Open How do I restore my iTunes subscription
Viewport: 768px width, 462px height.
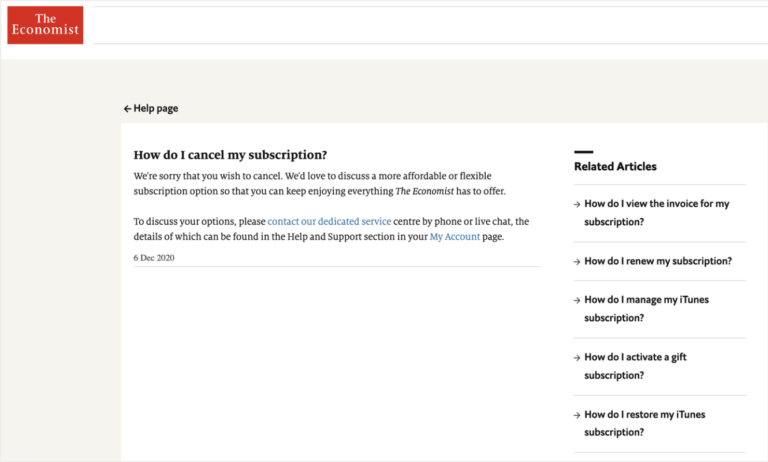pyautogui.click(x=645, y=423)
